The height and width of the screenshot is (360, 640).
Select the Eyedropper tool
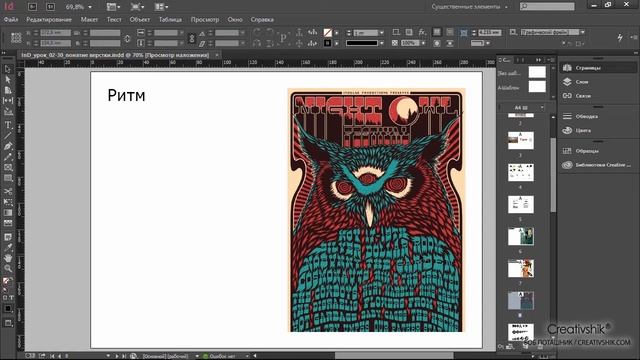(x=8, y=248)
